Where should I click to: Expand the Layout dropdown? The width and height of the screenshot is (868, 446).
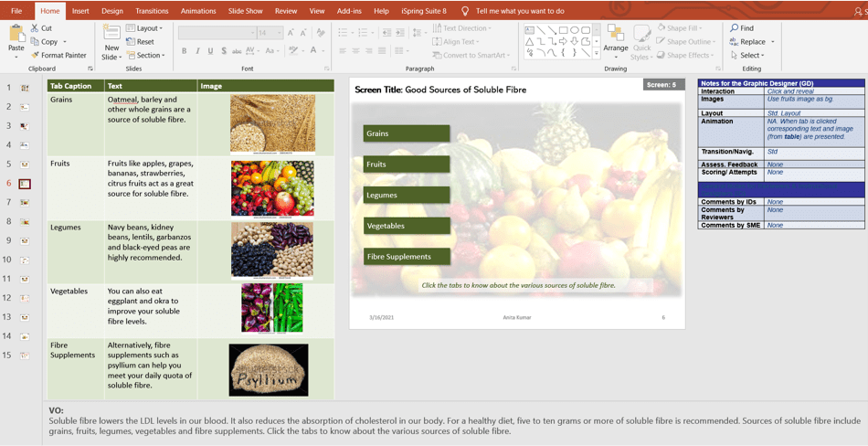[145, 28]
